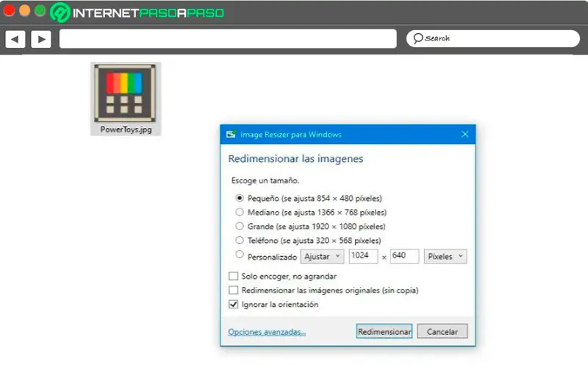Click the green maximize dot
The height and width of the screenshot is (368, 588).
pyautogui.click(x=40, y=10)
